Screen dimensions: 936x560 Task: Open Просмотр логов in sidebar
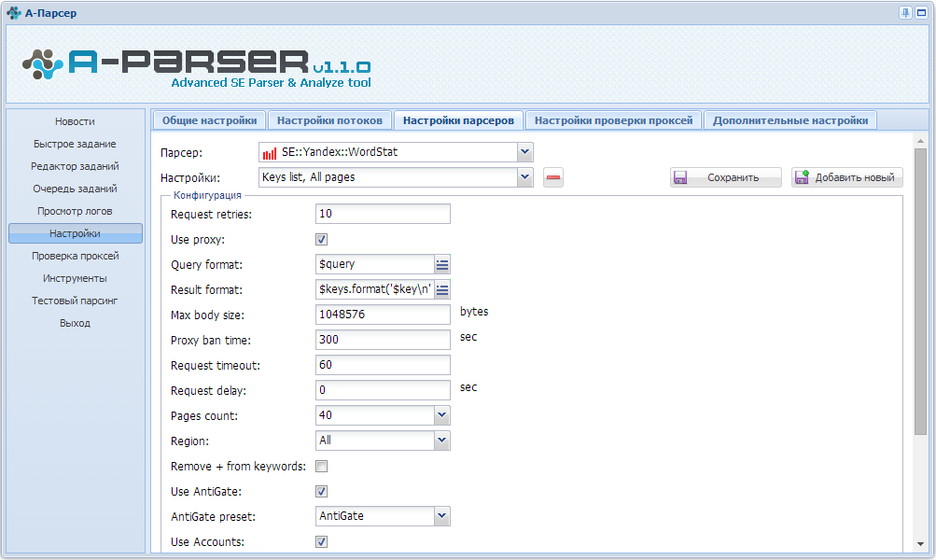[x=76, y=211]
